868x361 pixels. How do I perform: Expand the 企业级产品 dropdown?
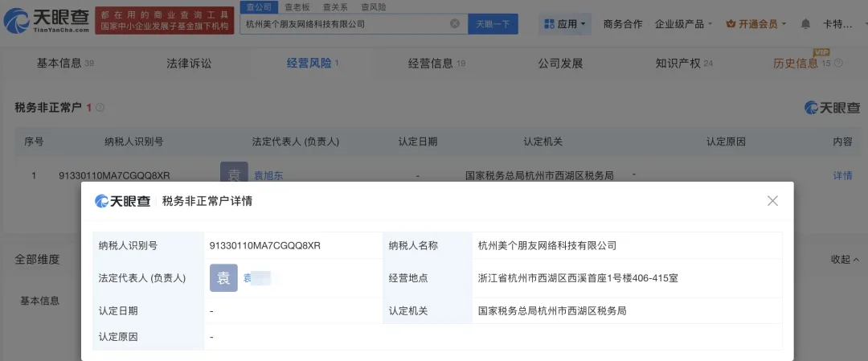(684, 24)
